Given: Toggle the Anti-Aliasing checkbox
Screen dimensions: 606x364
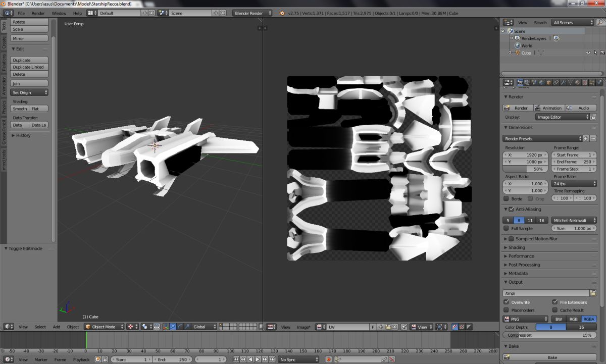Looking at the screenshot, I should (x=511, y=209).
